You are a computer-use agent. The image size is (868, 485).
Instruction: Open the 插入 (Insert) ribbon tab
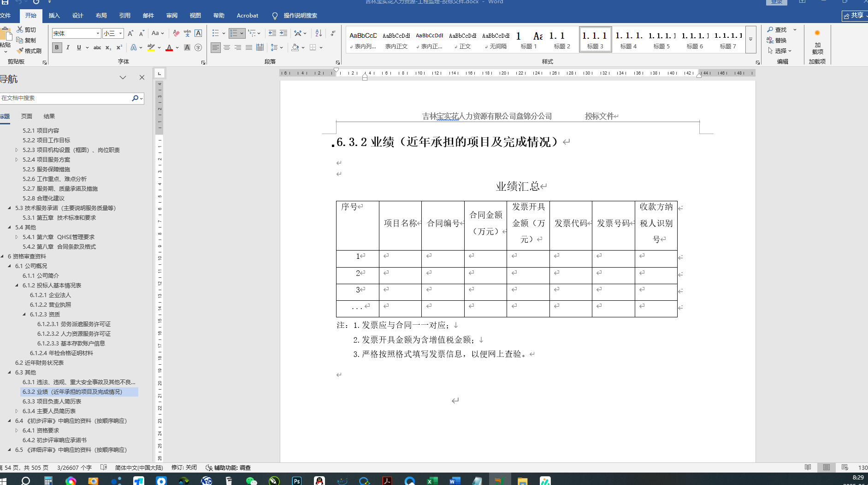tap(54, 16)
